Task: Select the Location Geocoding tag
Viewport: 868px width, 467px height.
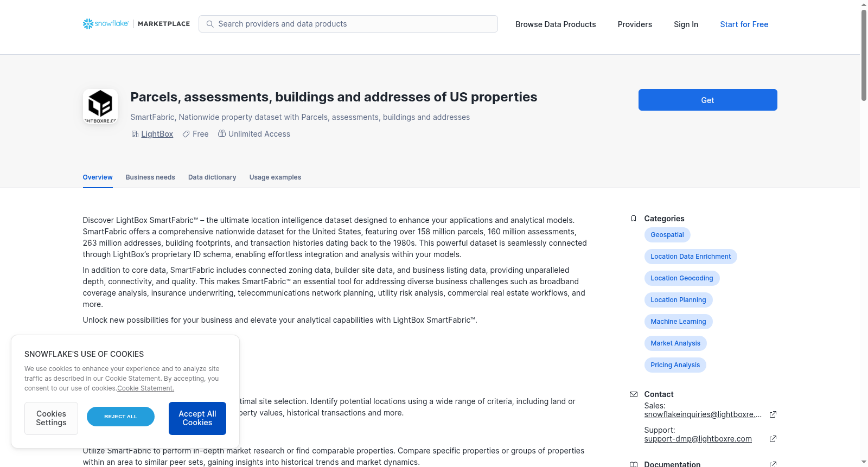Action: point(682,278)
